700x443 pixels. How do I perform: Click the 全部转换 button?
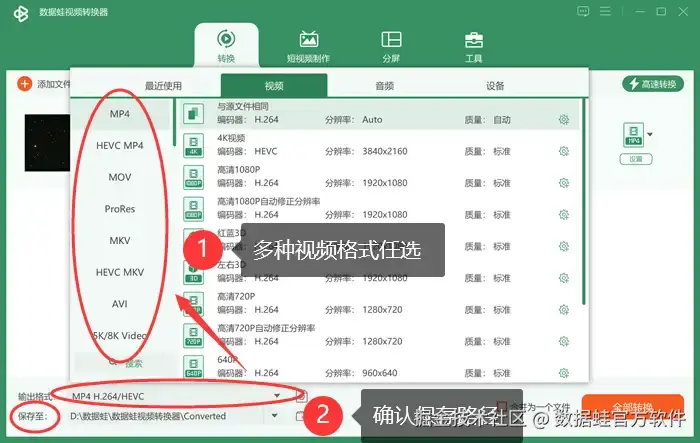click(x=633, y=407)
